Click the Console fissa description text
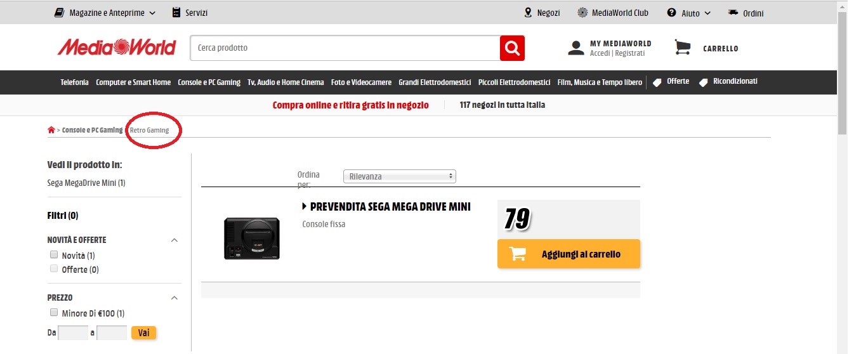 324,224
